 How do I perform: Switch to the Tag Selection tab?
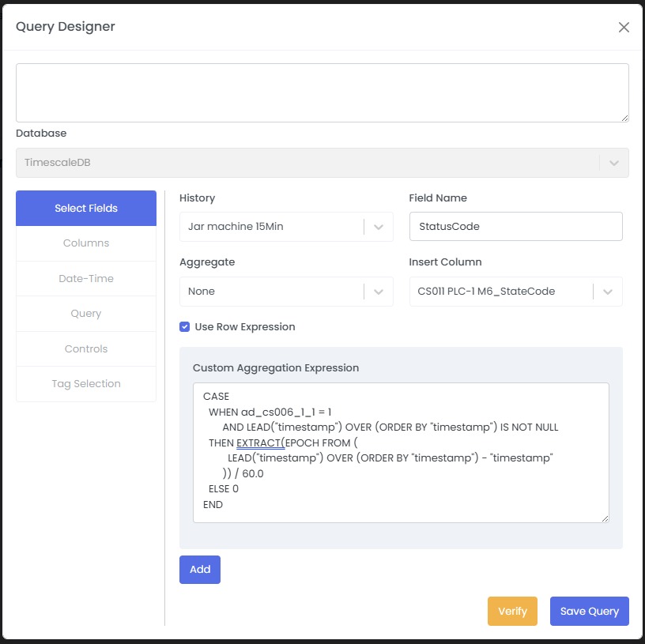[86, 384]
